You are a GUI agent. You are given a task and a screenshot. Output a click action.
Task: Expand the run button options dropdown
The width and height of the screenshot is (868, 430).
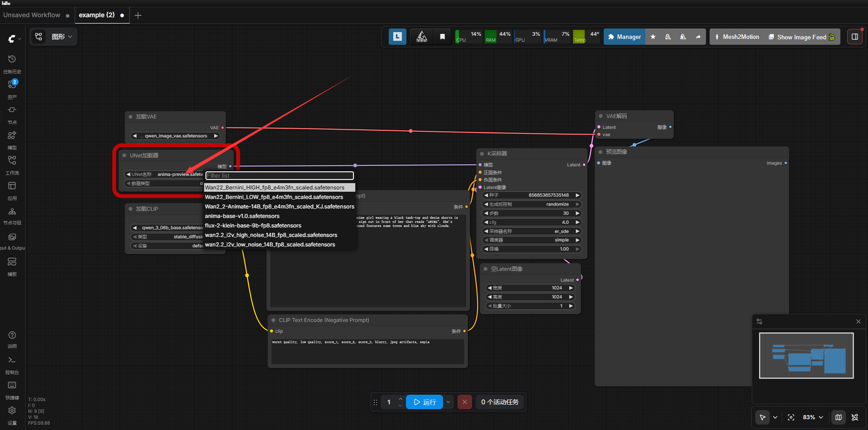point(448,402)
